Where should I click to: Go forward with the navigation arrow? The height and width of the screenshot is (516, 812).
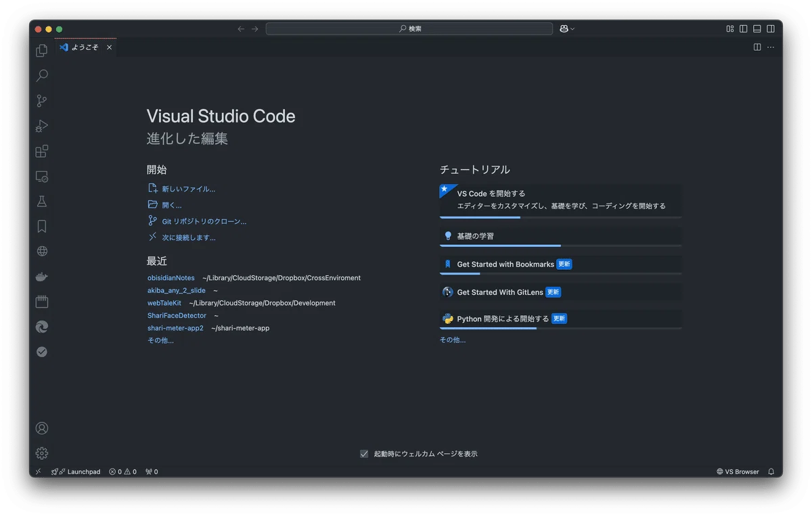pos(255,28)
